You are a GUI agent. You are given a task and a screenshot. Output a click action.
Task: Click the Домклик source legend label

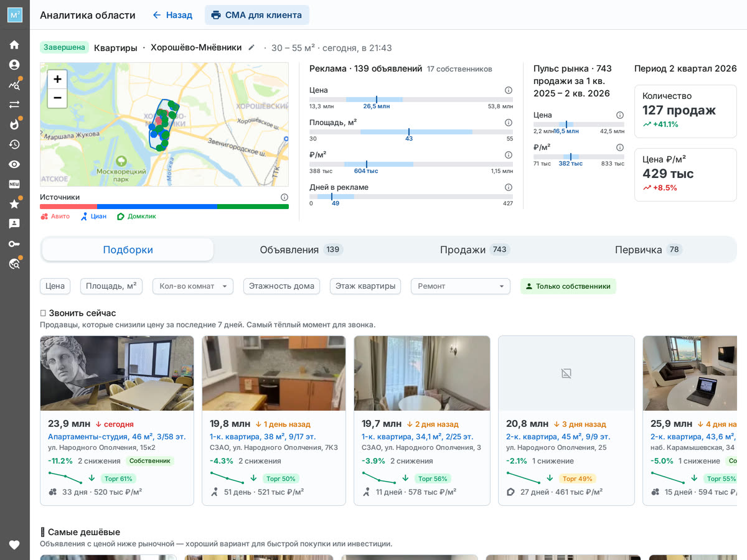coord(136,217)
